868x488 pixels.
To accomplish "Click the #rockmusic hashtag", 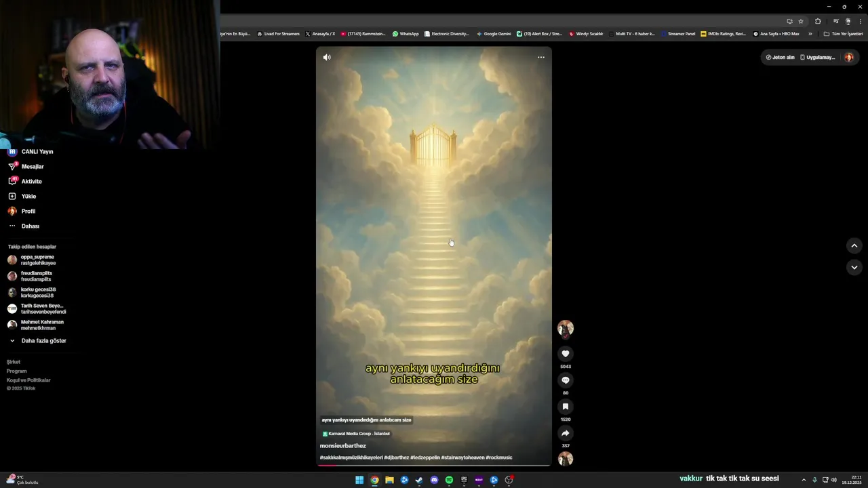I will (499, 457).
